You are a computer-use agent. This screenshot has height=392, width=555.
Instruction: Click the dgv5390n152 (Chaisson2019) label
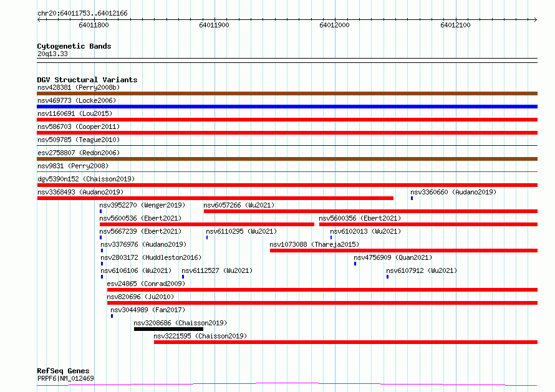tap(86, 179)
